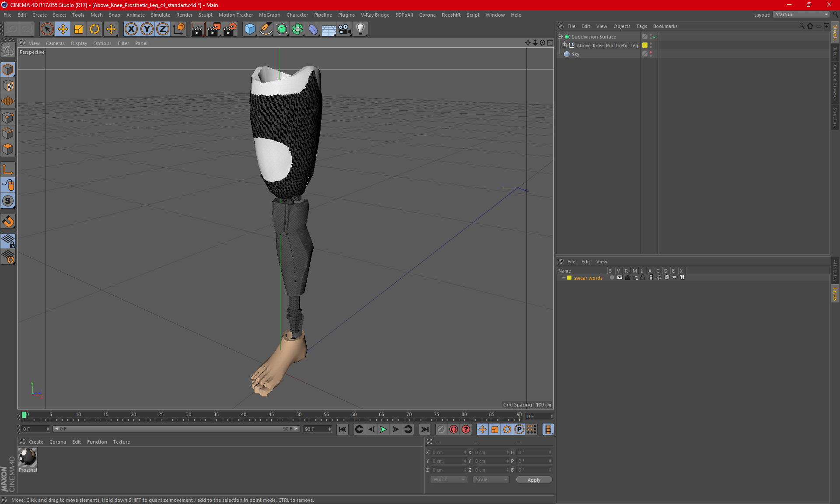
Task: Switch to Edges mode
Action: 8,133
